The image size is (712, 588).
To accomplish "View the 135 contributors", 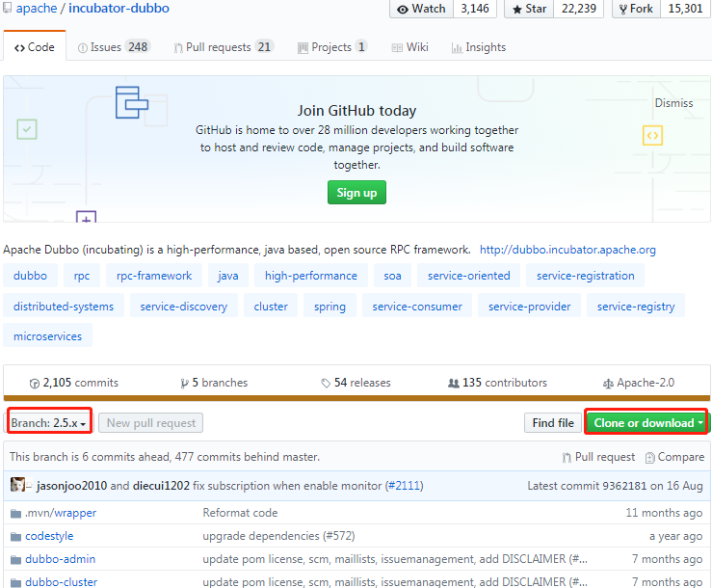I will (x=497, y=383).
